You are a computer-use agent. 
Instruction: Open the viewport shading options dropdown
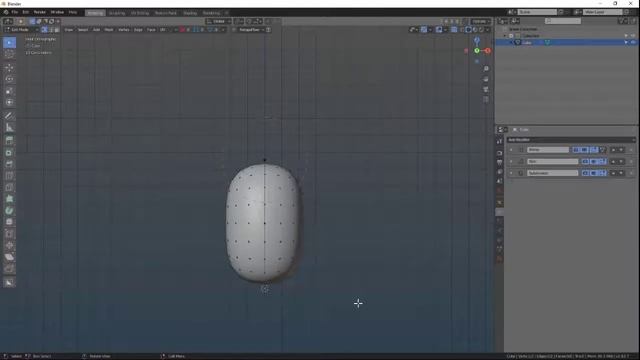click(487, 30)
